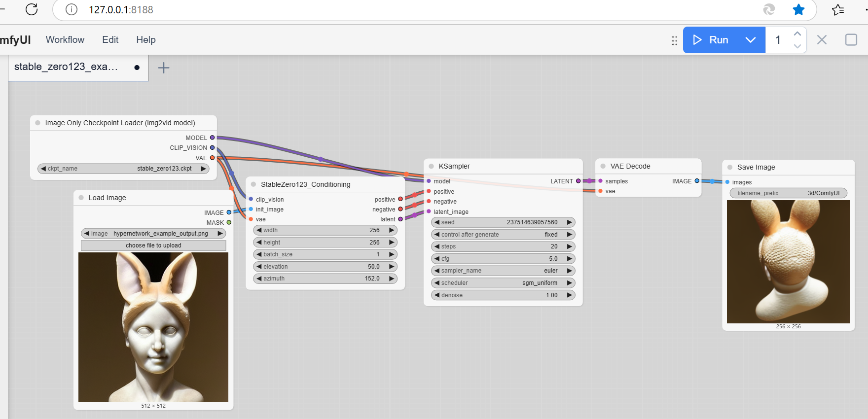Click the LATENT output socket on KSampler

[579, 181]
